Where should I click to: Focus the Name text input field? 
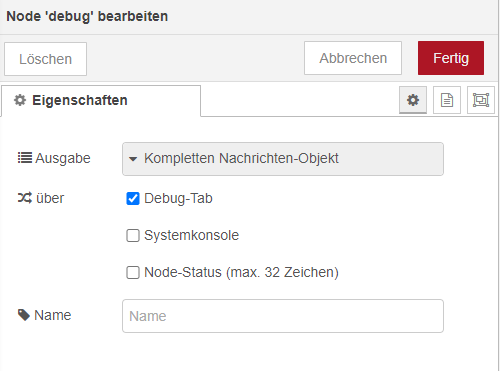(x=283, y=316)
